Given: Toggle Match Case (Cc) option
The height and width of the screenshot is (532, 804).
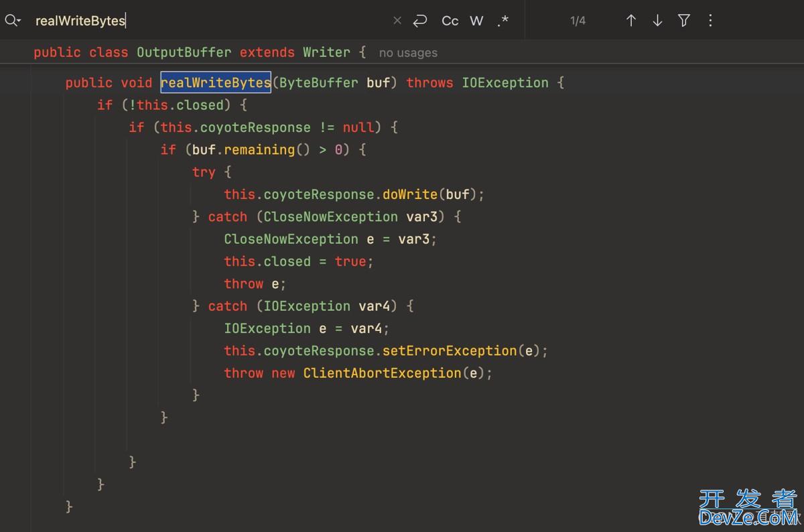Looking at the screenshot, I should pyautogui.click(x=450, y=21).
